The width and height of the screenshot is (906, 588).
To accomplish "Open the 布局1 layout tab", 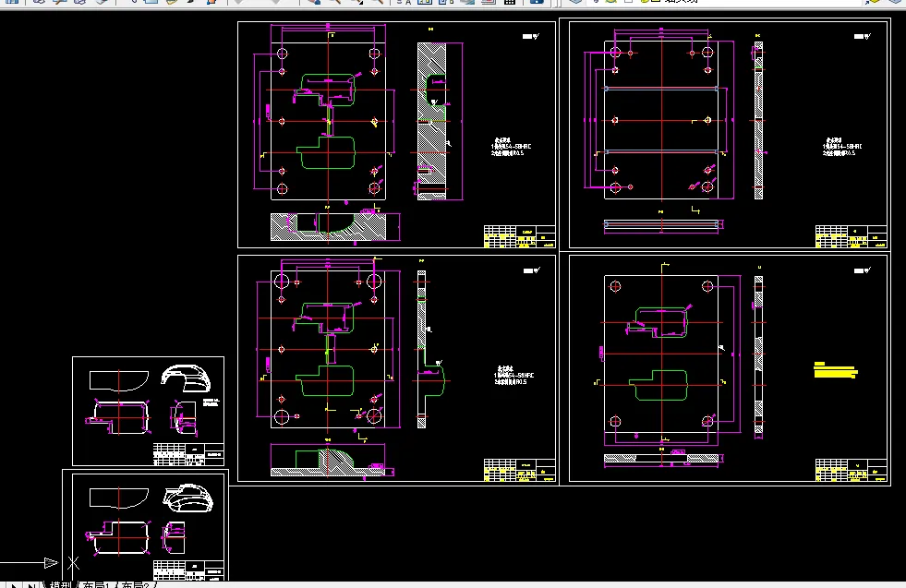I will click(97, 584).
